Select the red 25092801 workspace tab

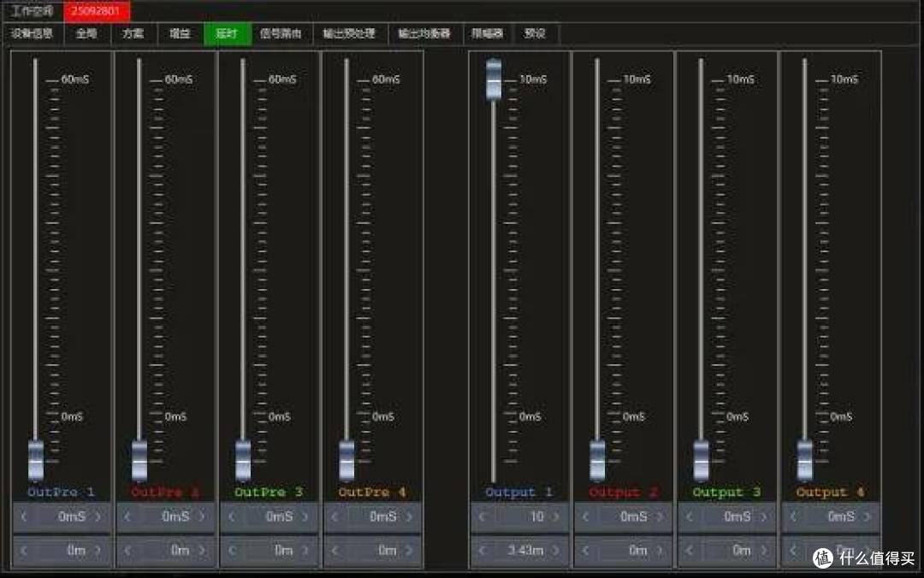pos(97,10)
